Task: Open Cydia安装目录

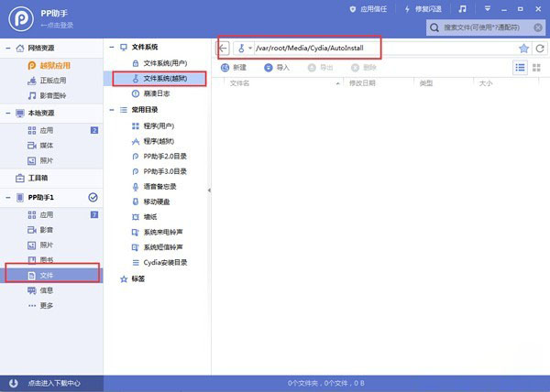Action: click(x=158, y=262)
